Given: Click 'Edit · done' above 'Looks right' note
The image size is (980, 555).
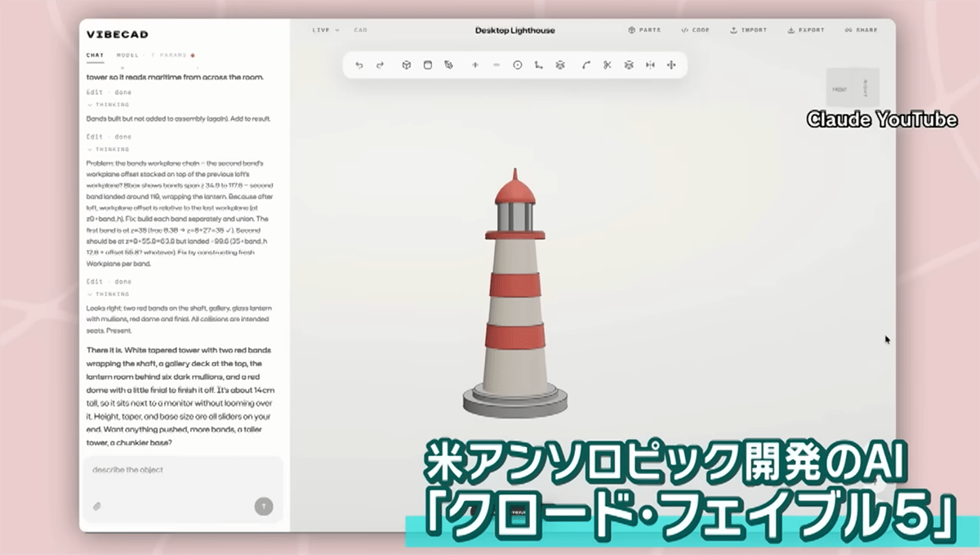Looking at the screenshot, I should click(x=109, y=281).
